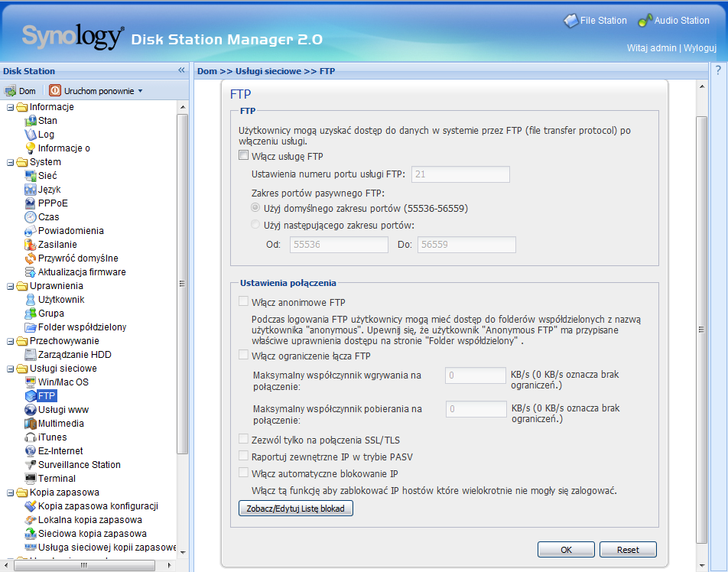This screenshot has height=572, width=728.
Task: Click the Czas clock icon
Action: [x=31, y=217]
